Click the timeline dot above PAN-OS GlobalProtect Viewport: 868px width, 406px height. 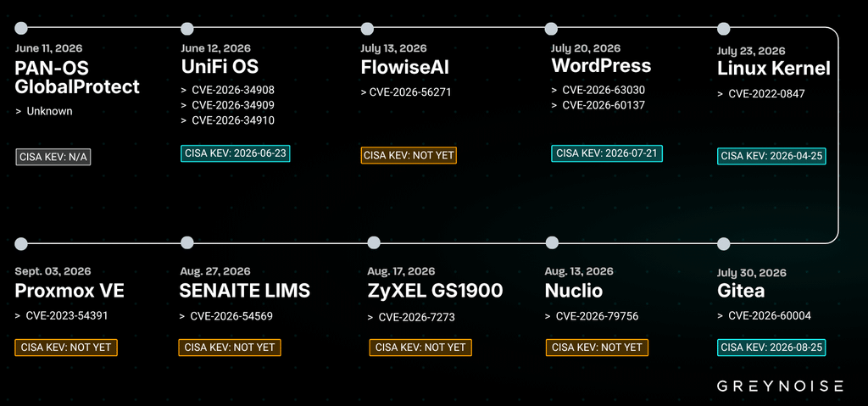21,28
